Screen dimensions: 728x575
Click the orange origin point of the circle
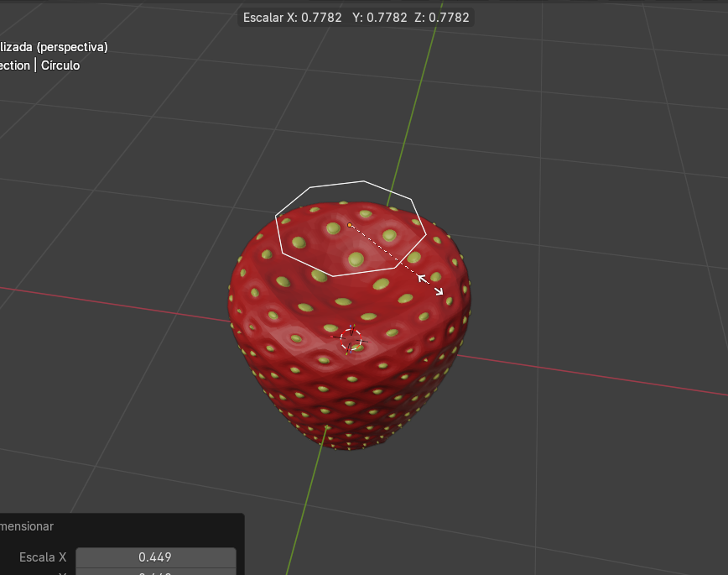350,225
